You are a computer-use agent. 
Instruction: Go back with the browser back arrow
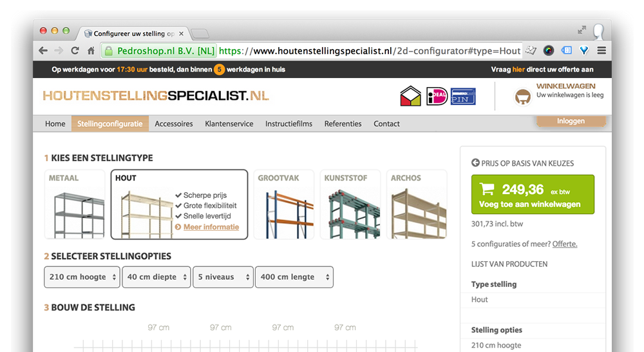coord(43,50)
